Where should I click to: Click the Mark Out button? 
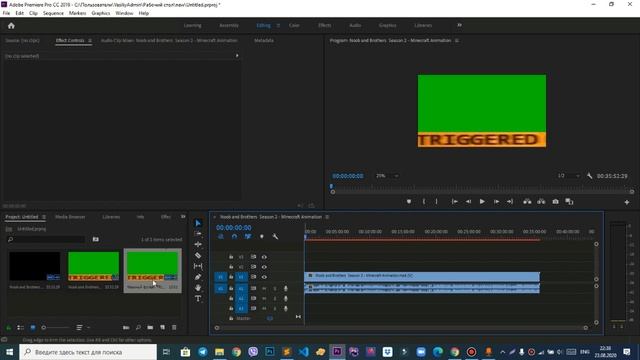tap(436, 202)
